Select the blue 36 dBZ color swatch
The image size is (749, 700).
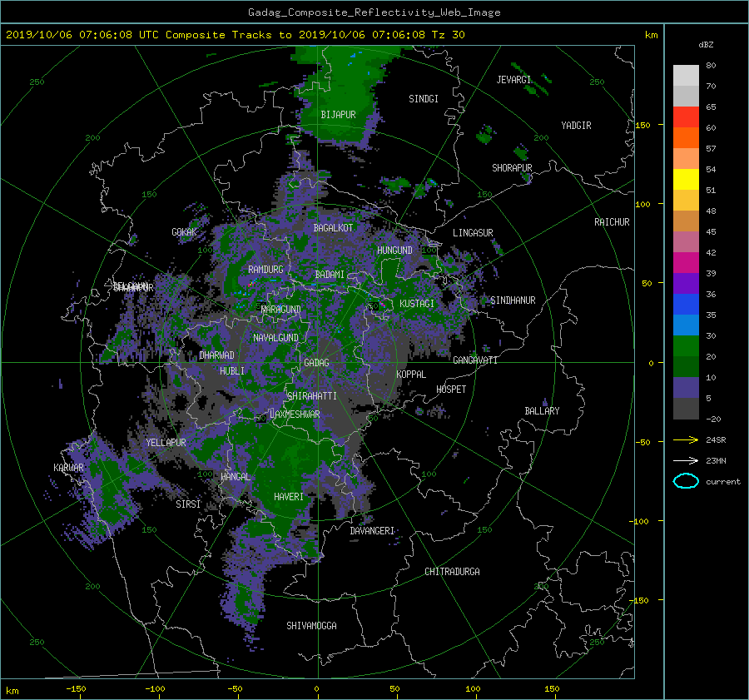coord(686,304)
